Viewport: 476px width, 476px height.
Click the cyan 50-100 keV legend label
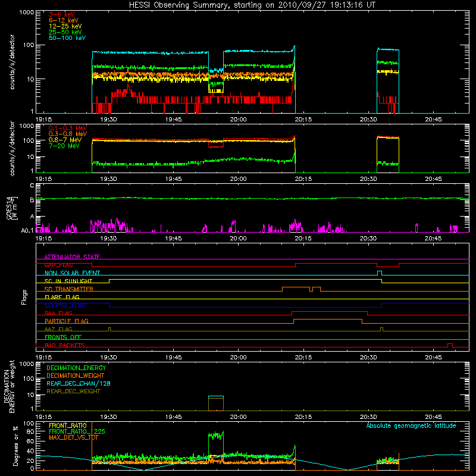[67, 38]
